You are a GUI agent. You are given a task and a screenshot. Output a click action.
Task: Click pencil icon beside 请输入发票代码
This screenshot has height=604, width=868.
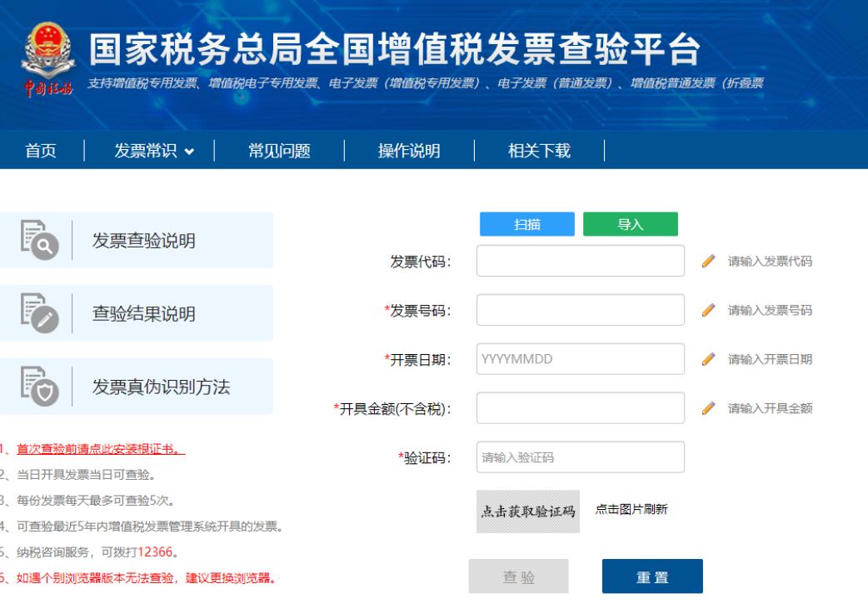(709, 261)
